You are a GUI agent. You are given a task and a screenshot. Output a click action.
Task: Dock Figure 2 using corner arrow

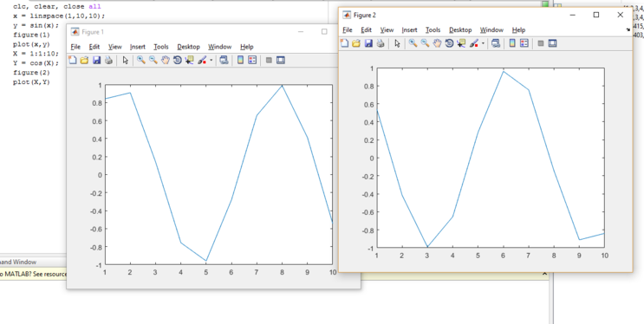coord(628,29)
